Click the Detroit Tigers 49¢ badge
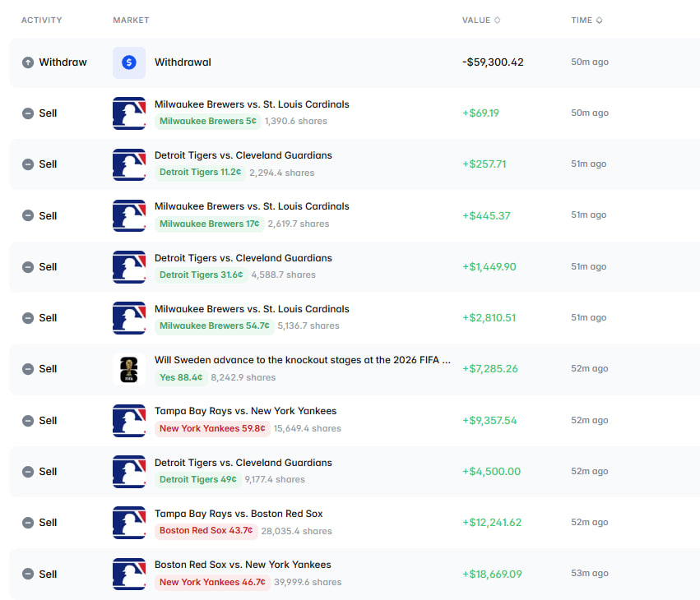 197,479
